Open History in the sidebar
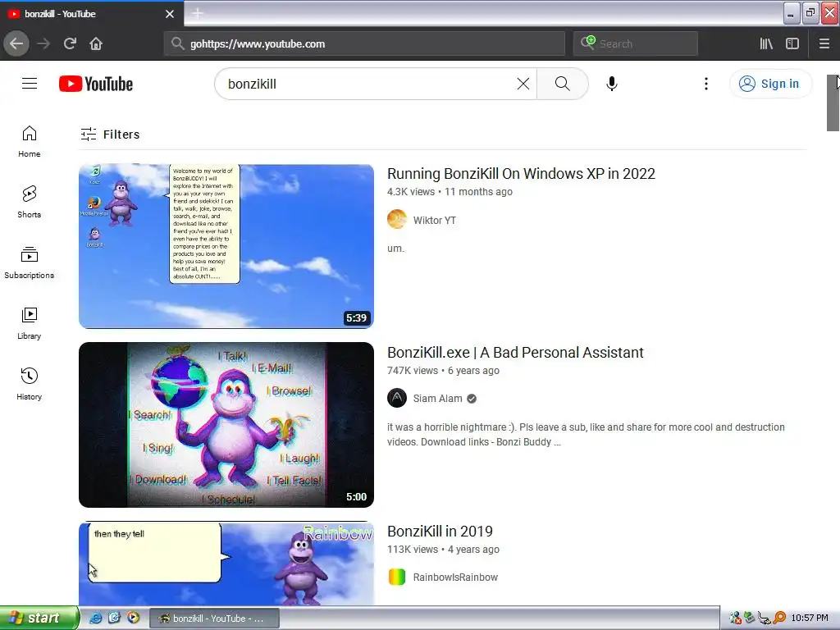 click(x=29, y=384)
